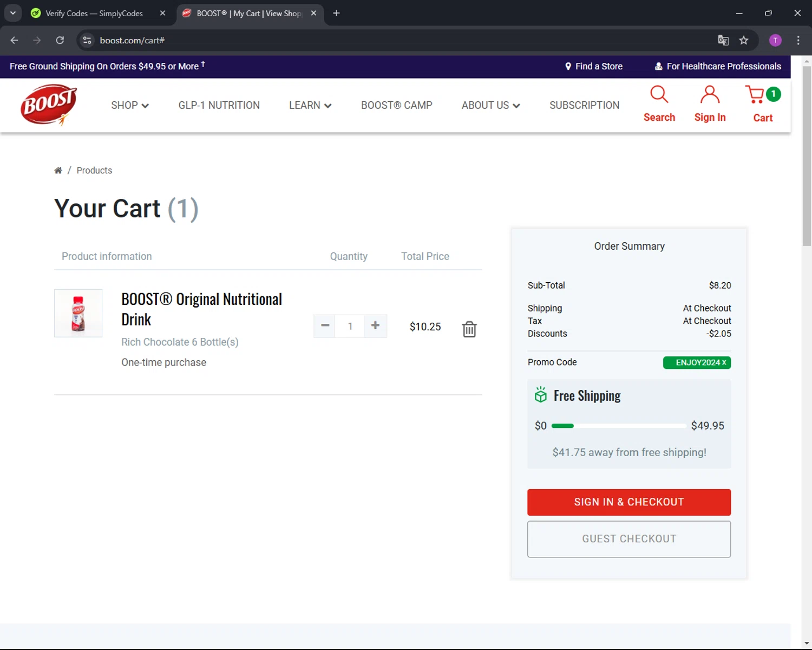
Task: Click the free shipping progress bar
Action: [619, 426]
